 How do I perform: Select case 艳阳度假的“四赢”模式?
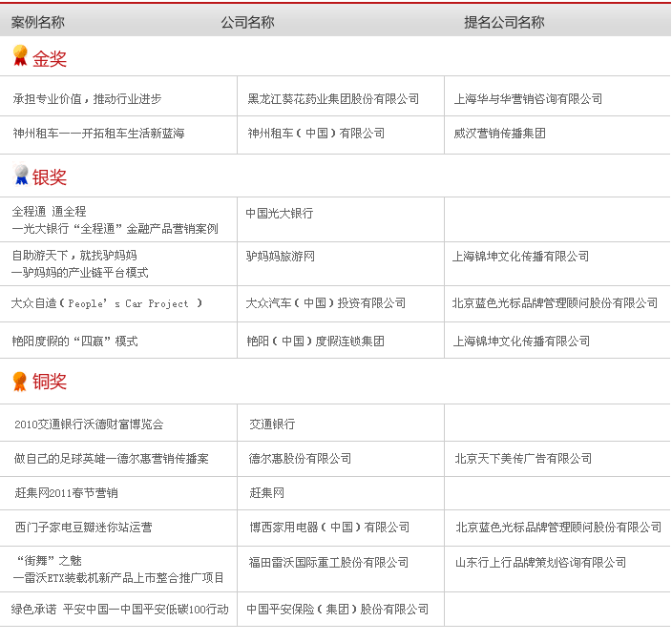point(75,342)
